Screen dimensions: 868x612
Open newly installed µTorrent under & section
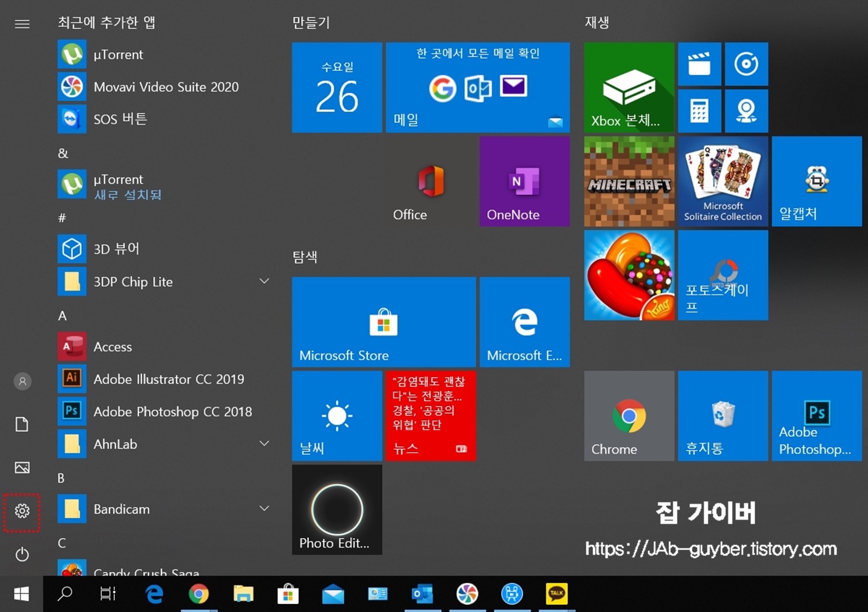pyautogui.click(x=164, y=185)
